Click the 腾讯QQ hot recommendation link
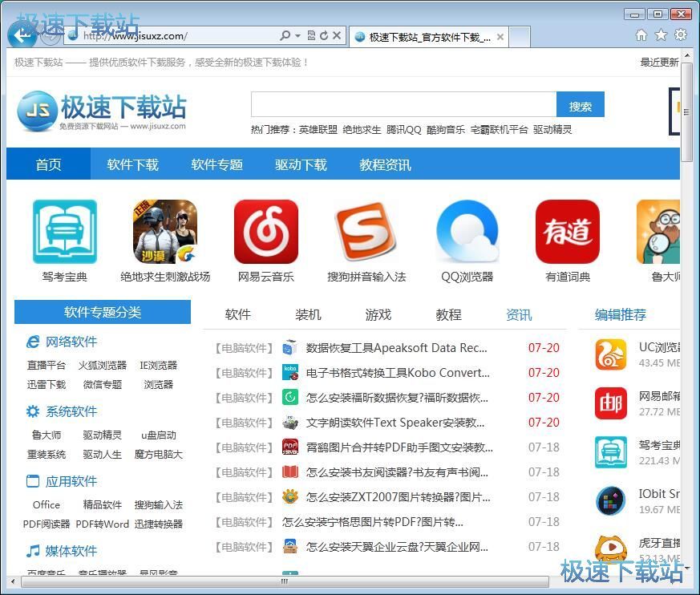This screenshot has height=595, width=700. [404, 129]
